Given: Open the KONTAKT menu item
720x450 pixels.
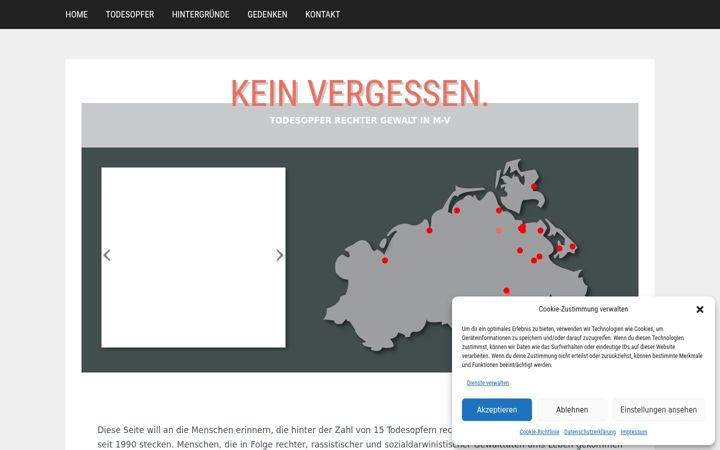Looking at the screenshot, I should (323, 15).
